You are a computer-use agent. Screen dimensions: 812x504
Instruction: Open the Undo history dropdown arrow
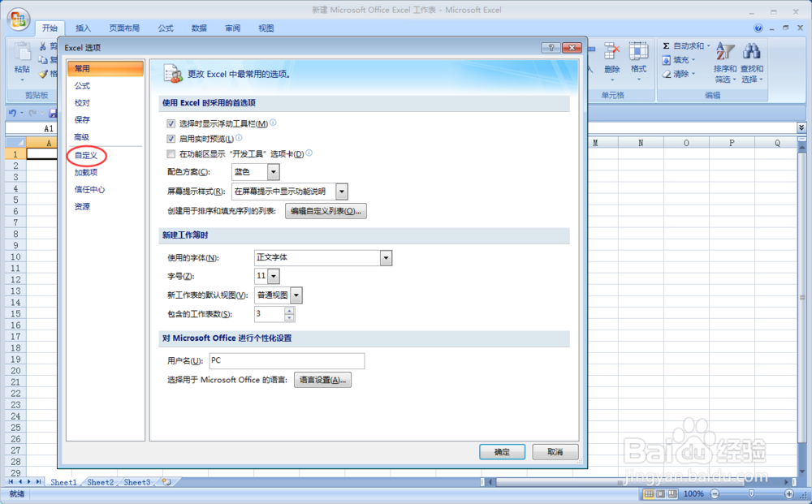(x=22, y=113)
